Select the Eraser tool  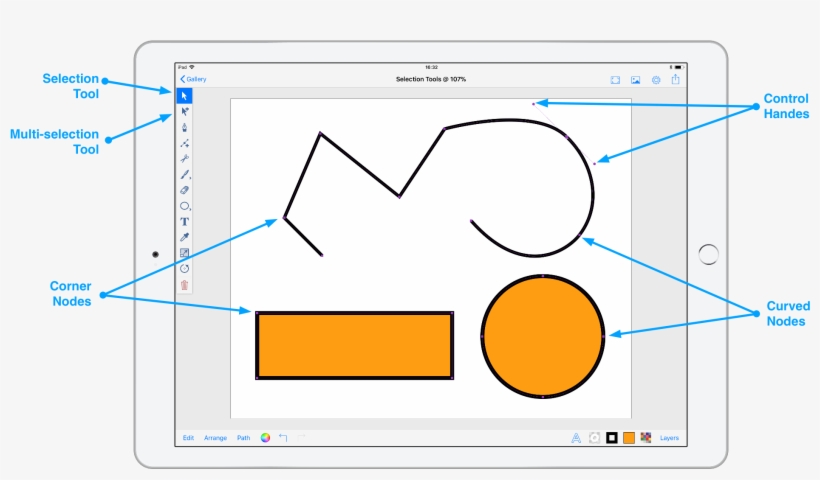coord(185,190)
